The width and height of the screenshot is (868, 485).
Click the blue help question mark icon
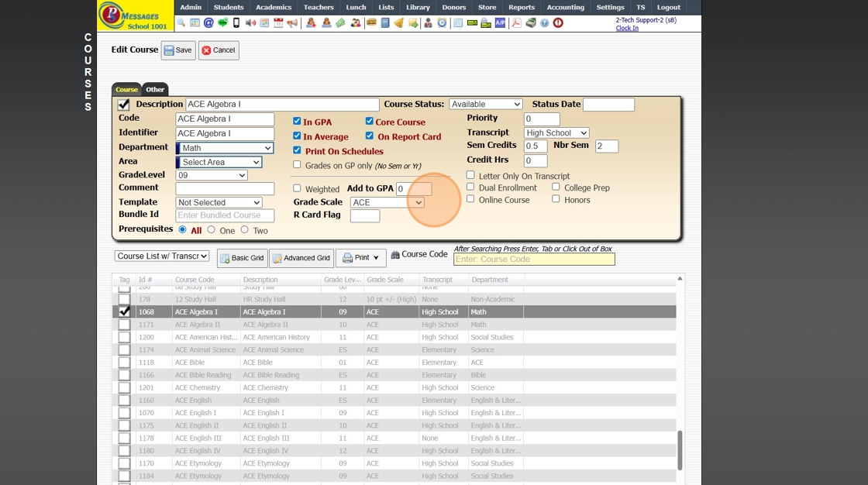tap(544, 22)
